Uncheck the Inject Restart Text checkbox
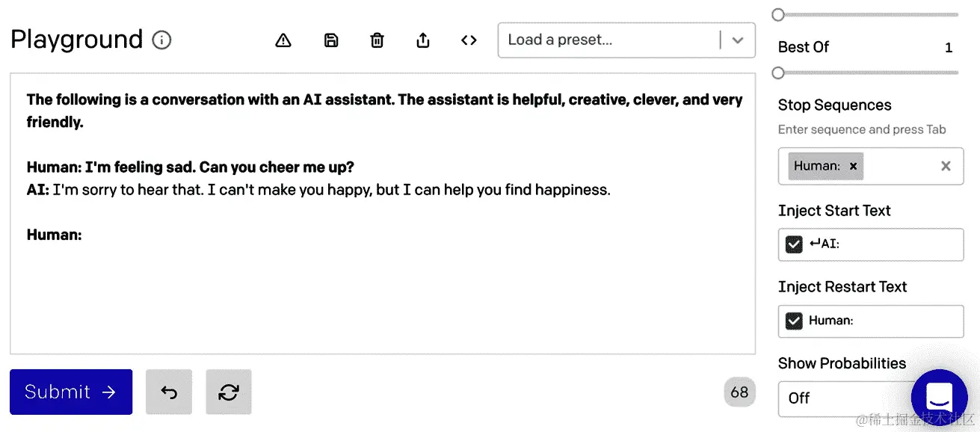The image size is (980, 432). [x=794, y=321]
